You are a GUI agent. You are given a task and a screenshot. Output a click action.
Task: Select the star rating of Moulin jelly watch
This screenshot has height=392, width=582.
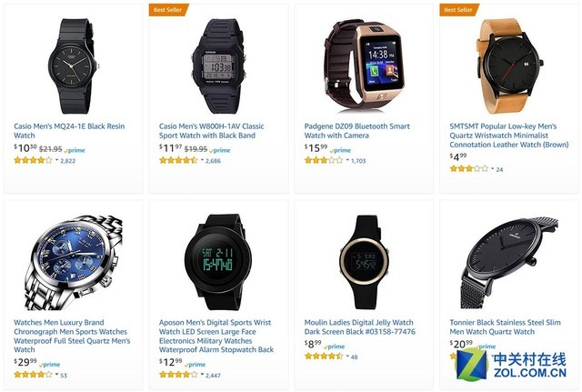click(x=324, y=357)
